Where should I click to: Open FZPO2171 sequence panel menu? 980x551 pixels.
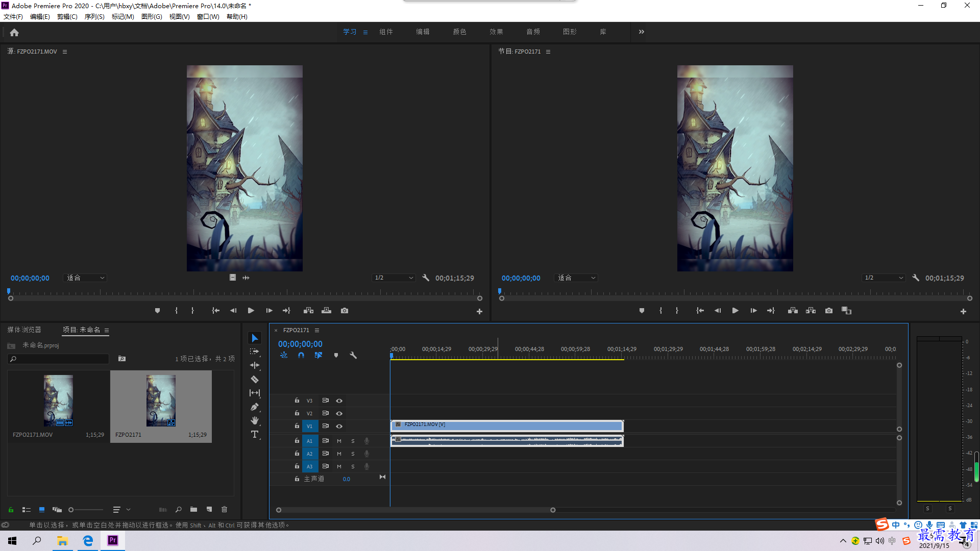pyautogui.click(x=317, y=330)
